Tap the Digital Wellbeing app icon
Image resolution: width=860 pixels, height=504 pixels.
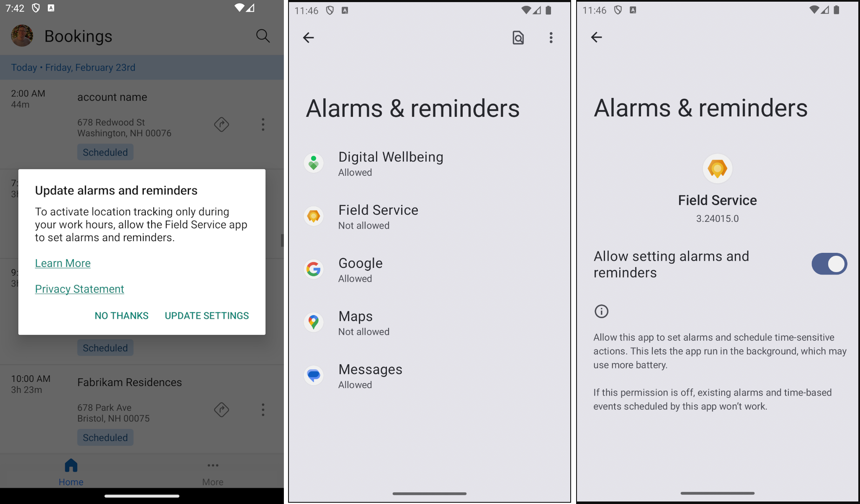click(314, 162)
